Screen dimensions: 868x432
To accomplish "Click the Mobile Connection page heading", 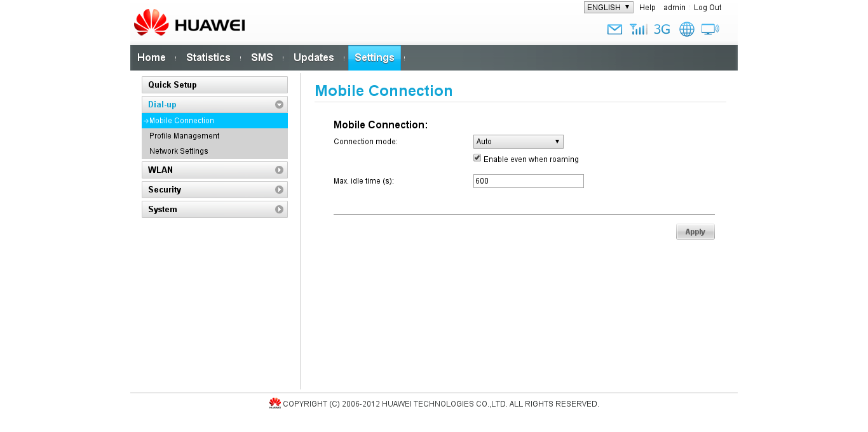I will pos(384,91).
